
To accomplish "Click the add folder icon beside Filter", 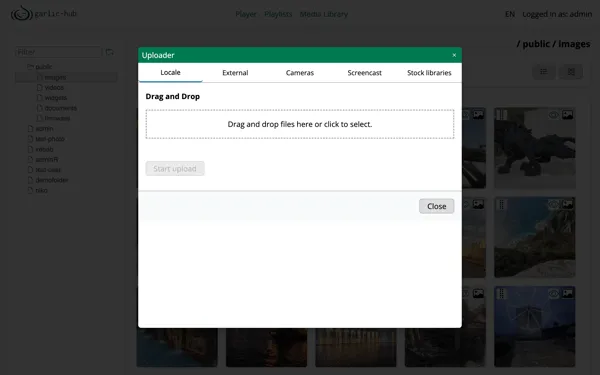I will click(x=110, y=52).
